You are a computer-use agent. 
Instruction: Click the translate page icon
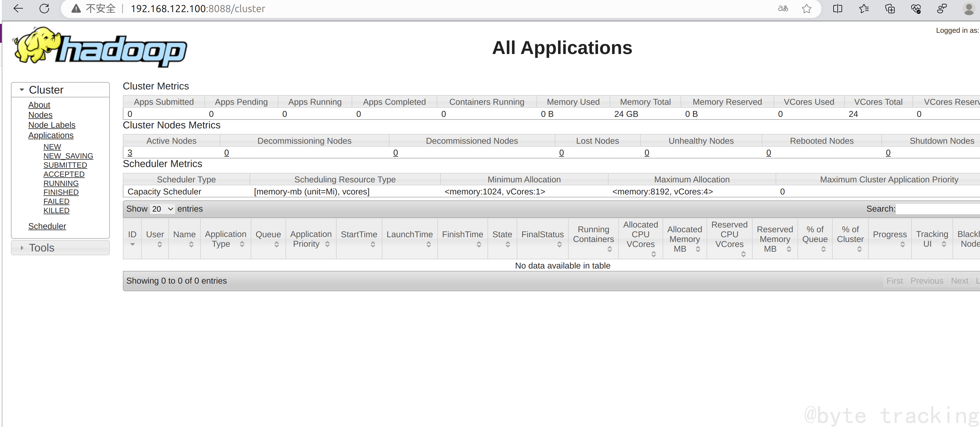[x=782, y=8]
